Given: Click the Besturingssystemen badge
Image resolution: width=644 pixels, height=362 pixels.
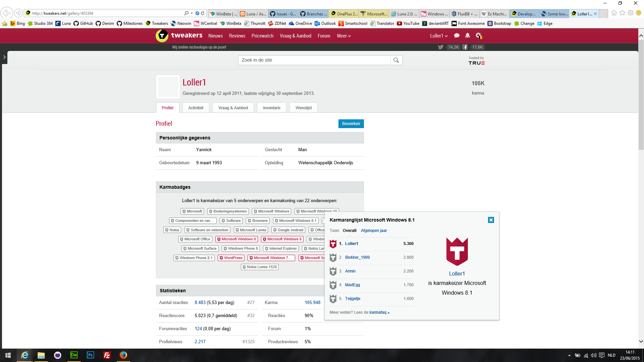Looking at the screenshot, I should pos(228,212).
